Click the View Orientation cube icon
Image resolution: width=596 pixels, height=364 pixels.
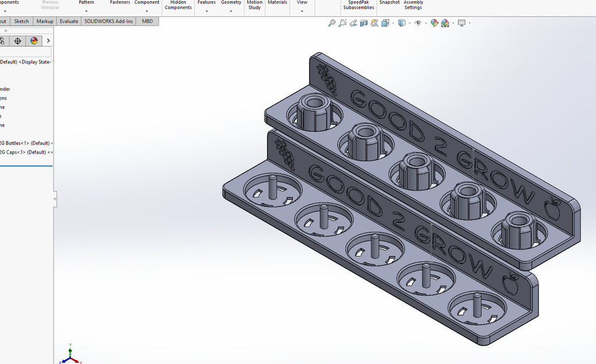click(x=385, y=23)
